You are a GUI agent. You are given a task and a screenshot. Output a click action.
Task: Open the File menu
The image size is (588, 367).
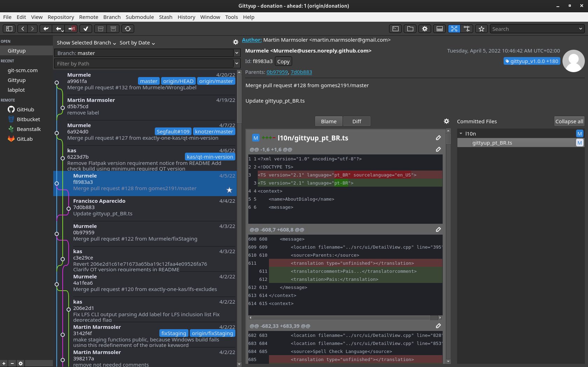click(x=7, y=17)
